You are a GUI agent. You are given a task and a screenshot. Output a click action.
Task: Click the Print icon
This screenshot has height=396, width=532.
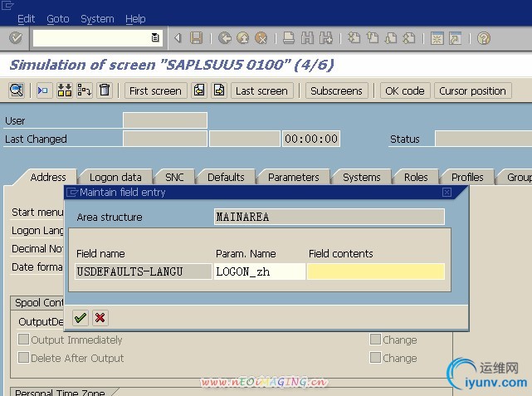(289, 38)
